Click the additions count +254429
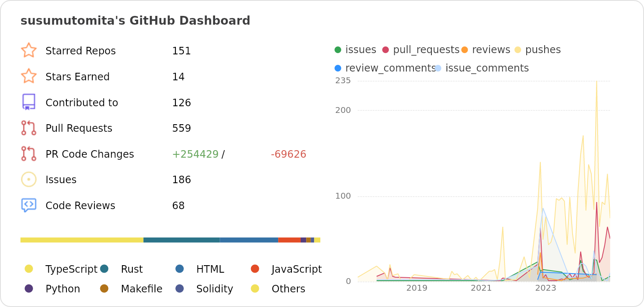Screen dimensions: 644x307 point(195,154)
